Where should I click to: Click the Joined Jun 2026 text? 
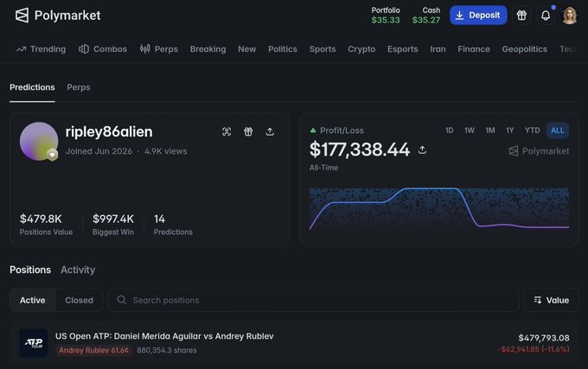pos(99,151)
